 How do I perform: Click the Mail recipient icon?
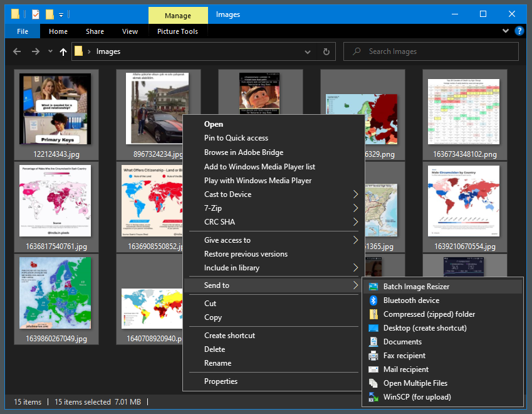tap(373, 369)
